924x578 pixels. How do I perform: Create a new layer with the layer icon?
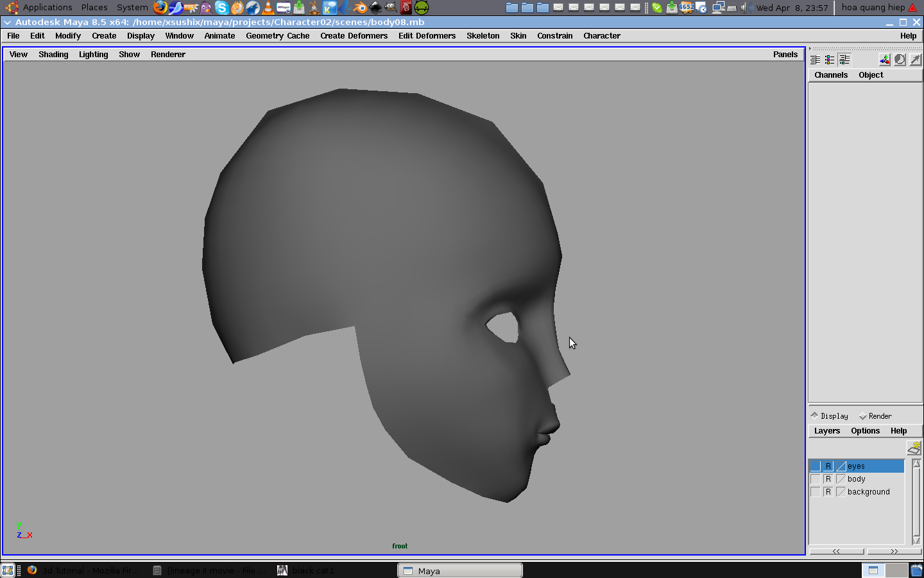coord(914,448)
